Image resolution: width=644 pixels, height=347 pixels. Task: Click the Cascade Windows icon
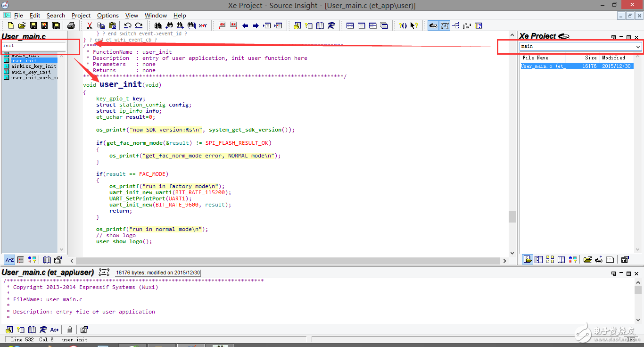click(384, 25)
